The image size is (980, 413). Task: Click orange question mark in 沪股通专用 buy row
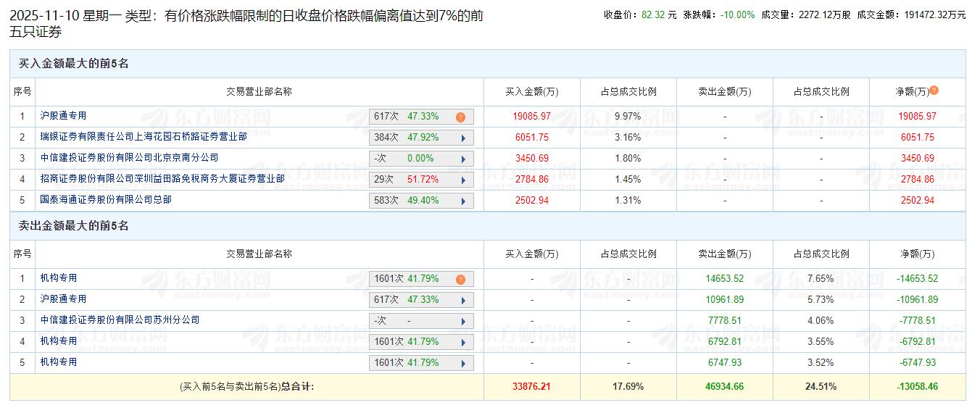click(460, 117)
